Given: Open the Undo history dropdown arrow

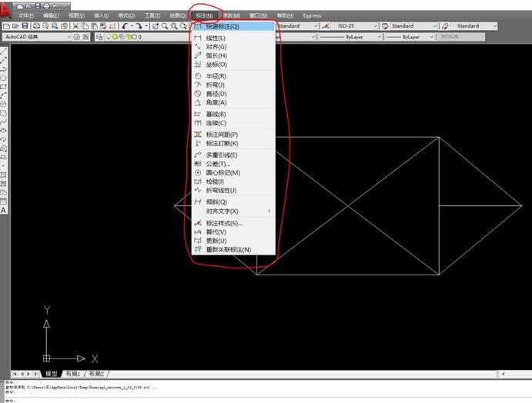Looking at the screenshot, I should pos(132,26).
